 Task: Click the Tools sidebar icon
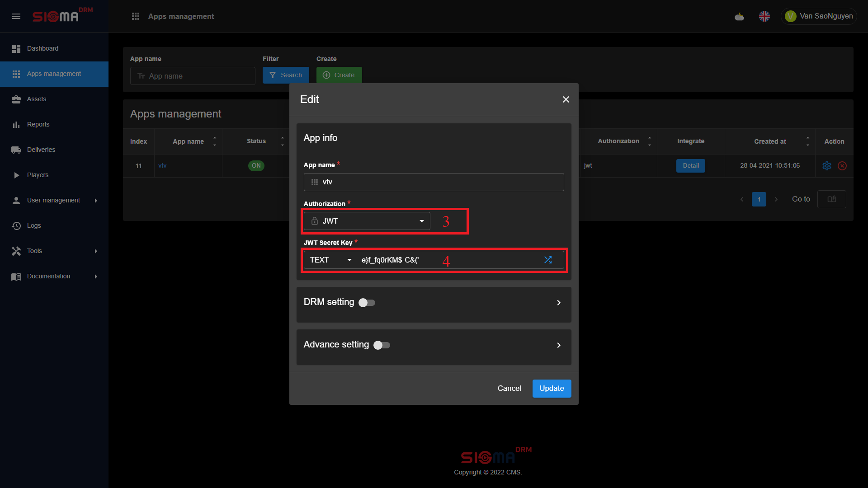(x=16, y=251)
